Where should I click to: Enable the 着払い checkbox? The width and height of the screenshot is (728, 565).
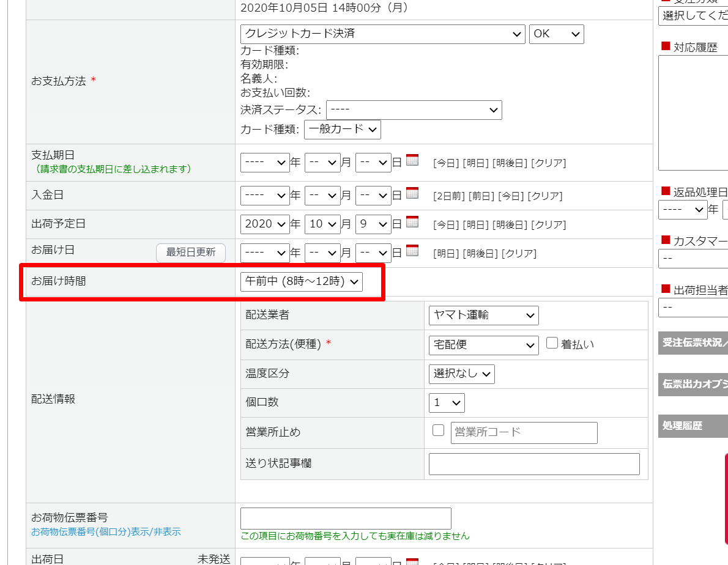point(552,343)
